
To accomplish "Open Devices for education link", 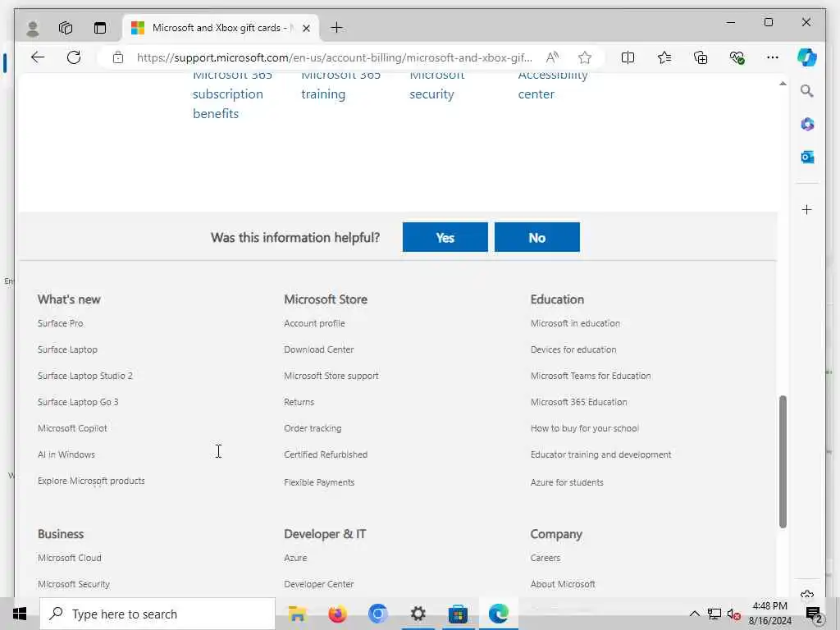I will (x=573, y=349).
